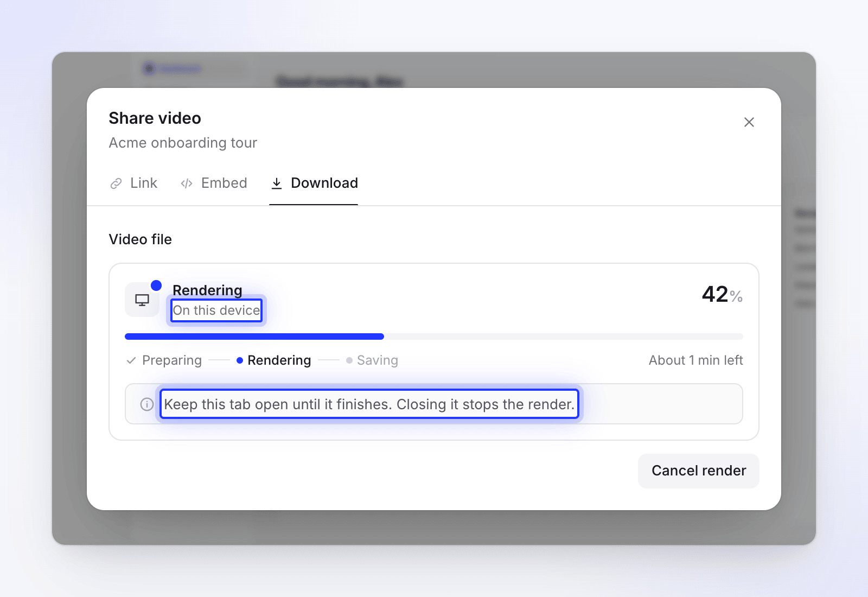This screenshot has width=868, height=597.
Task: Open the Embed tab
Action: (213, 183)
